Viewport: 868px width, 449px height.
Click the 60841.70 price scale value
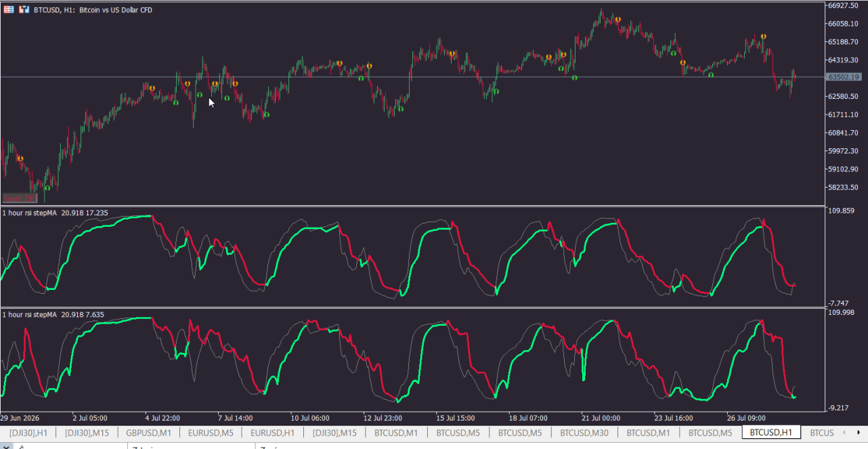point(843,133)
